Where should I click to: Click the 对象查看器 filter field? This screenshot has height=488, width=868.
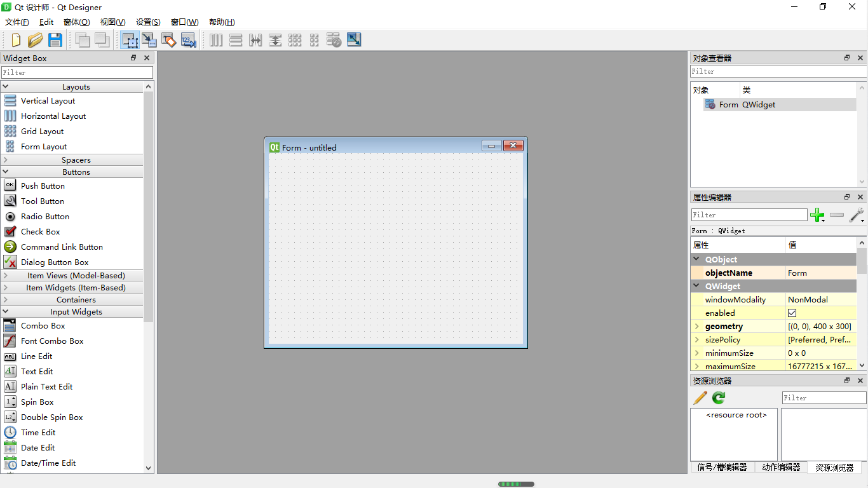(x=778, y=71)
